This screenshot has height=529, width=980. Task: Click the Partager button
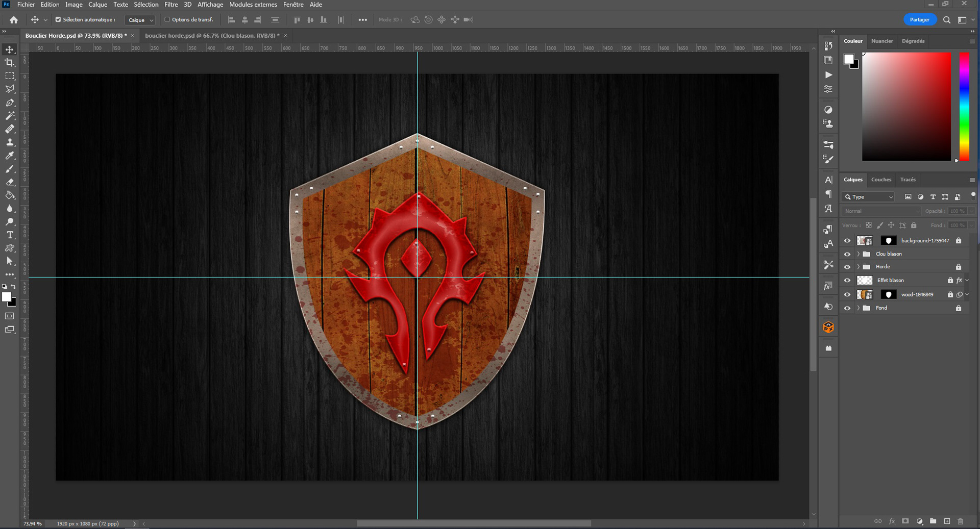point(920,20)
